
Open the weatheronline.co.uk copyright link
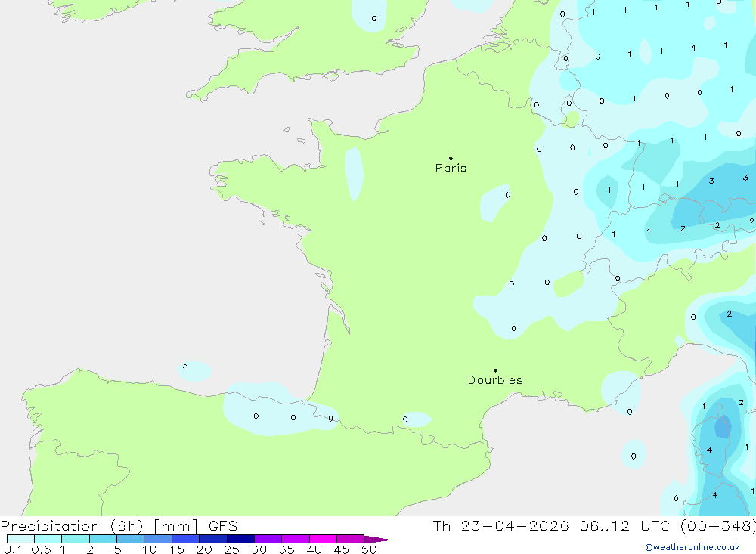coord(692,547)
